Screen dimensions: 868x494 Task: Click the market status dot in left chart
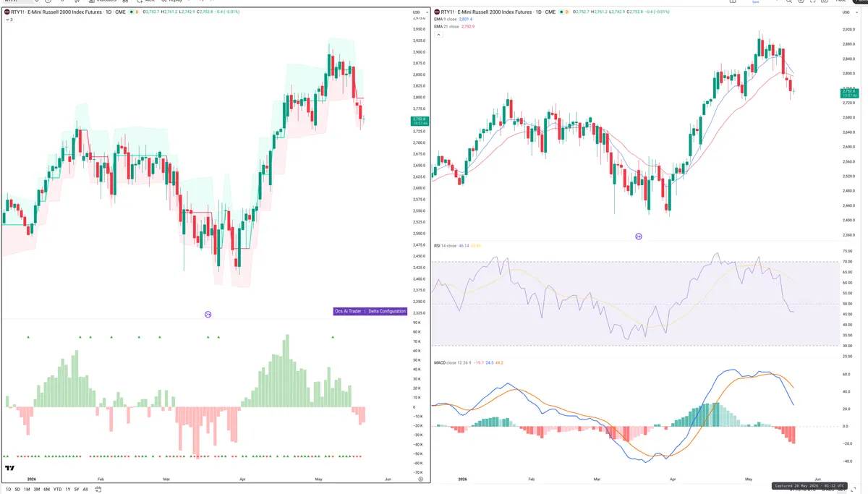(x=132, y=12)
